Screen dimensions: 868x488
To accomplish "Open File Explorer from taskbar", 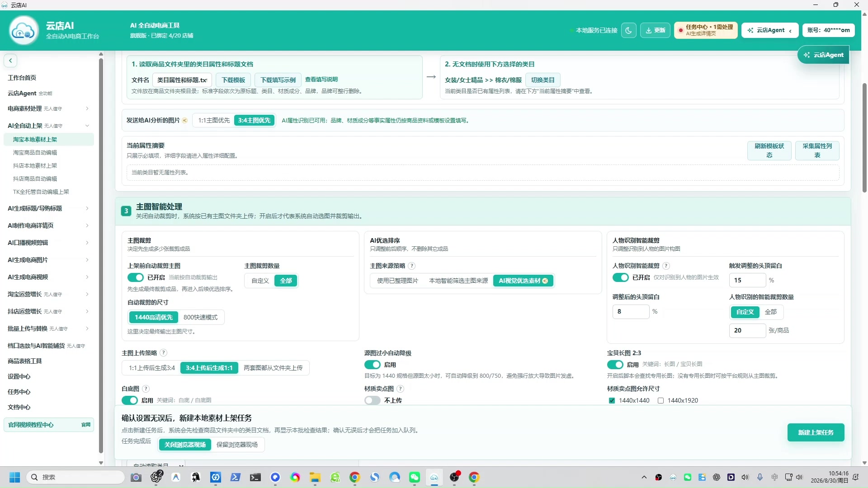I will coord(315,477).
